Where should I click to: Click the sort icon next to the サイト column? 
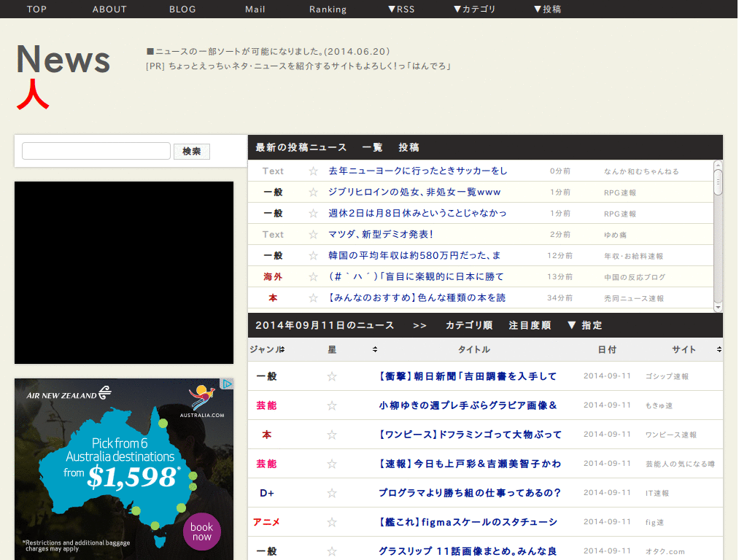[719, 349]
